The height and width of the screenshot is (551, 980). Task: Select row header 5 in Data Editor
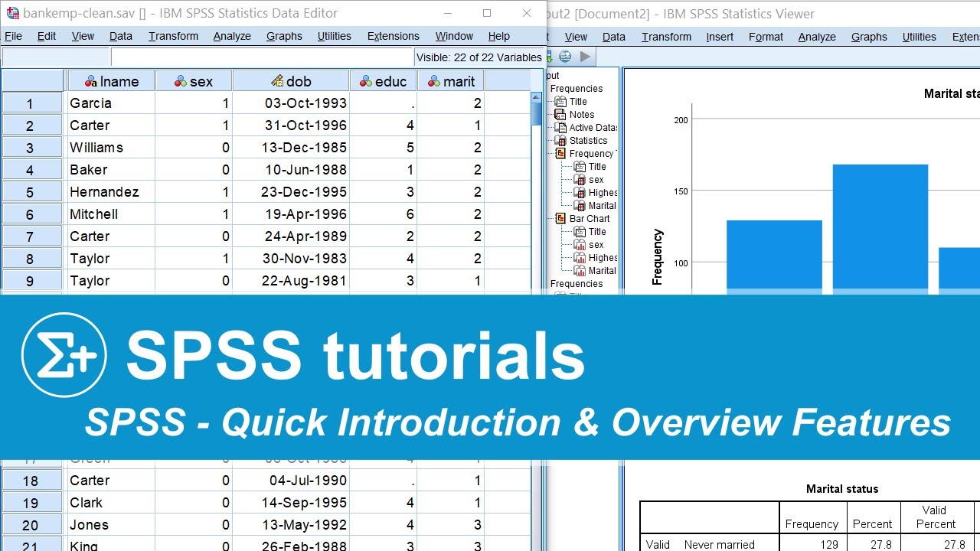[31, 192]
